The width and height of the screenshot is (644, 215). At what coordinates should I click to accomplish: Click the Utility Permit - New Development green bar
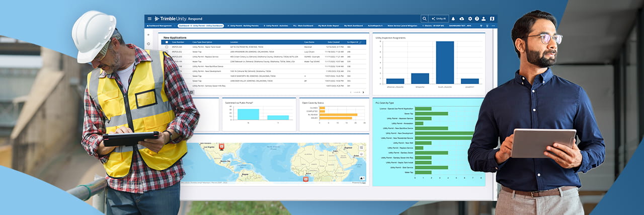point(444,133)
